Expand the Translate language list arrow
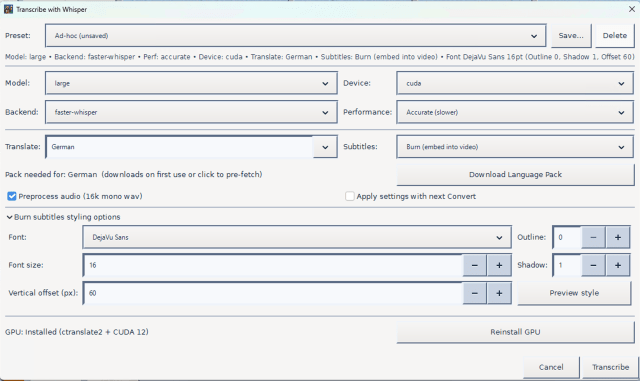 click(325, 147)
